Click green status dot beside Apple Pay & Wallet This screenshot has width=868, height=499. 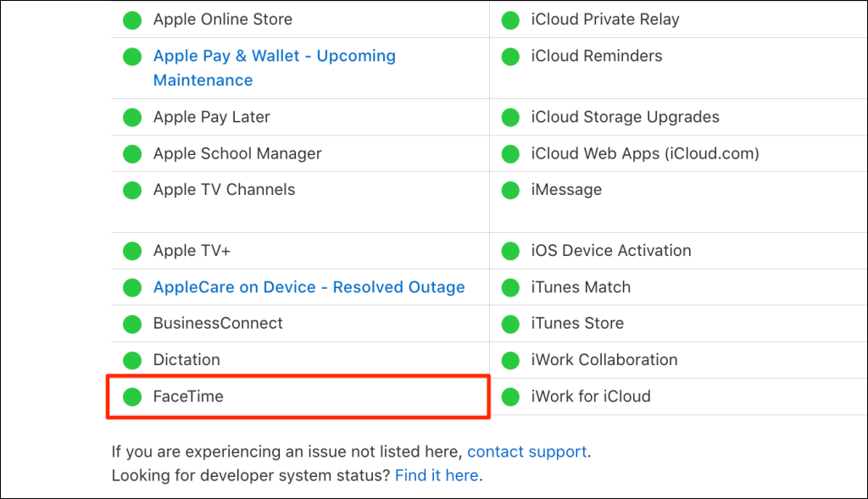click(x=132, y=57)
